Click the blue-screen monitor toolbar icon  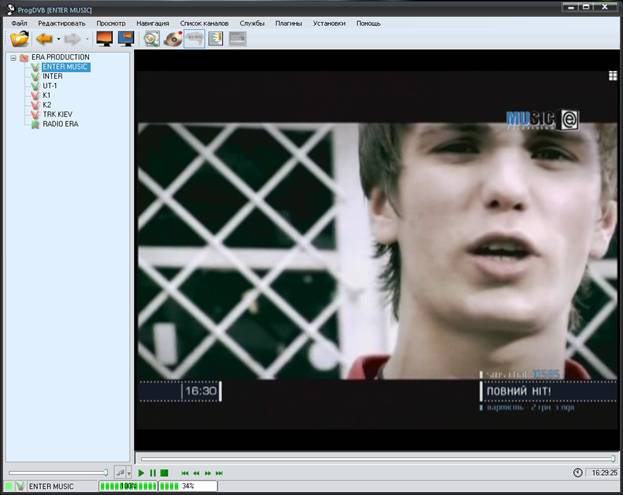[126, 39]
